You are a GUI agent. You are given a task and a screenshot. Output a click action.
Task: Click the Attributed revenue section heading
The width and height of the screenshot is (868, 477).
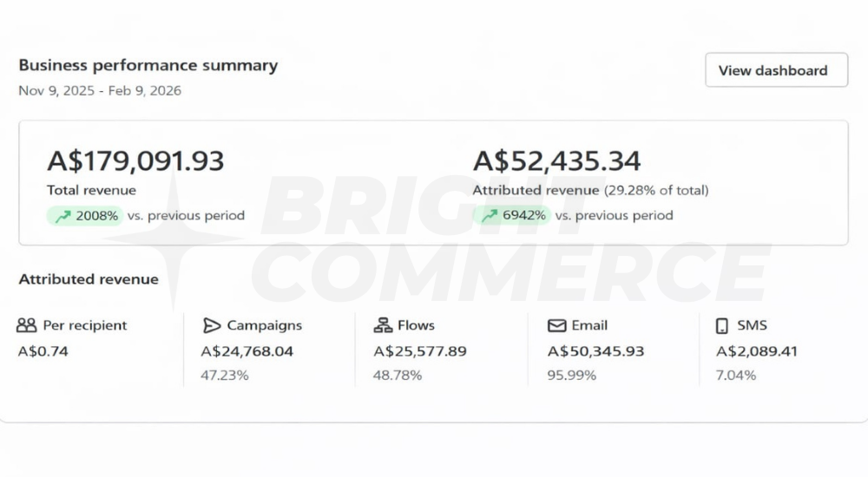coord(89,279)
